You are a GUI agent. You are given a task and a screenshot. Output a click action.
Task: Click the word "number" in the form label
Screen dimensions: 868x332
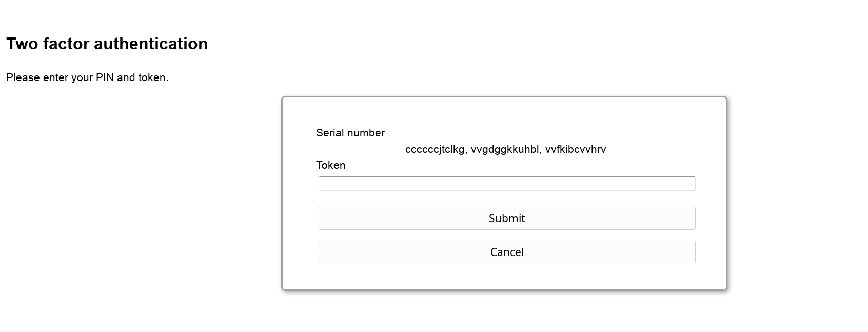click(x=366, y=133)
